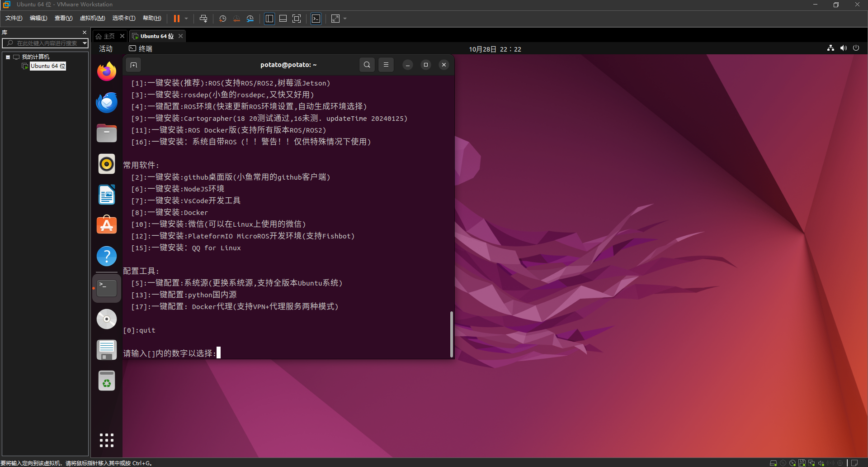Launch Firefox from the Ubuntu dock
868x467 pixels.
tap(106, 71)
